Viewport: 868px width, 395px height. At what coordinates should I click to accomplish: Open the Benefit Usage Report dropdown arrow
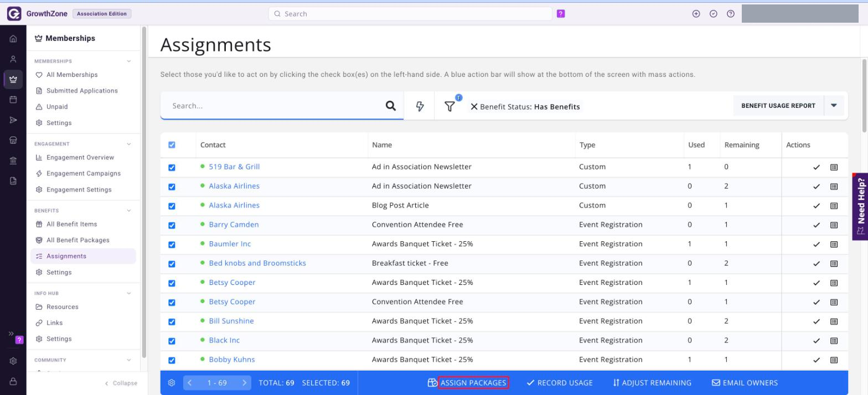[834, 106]
